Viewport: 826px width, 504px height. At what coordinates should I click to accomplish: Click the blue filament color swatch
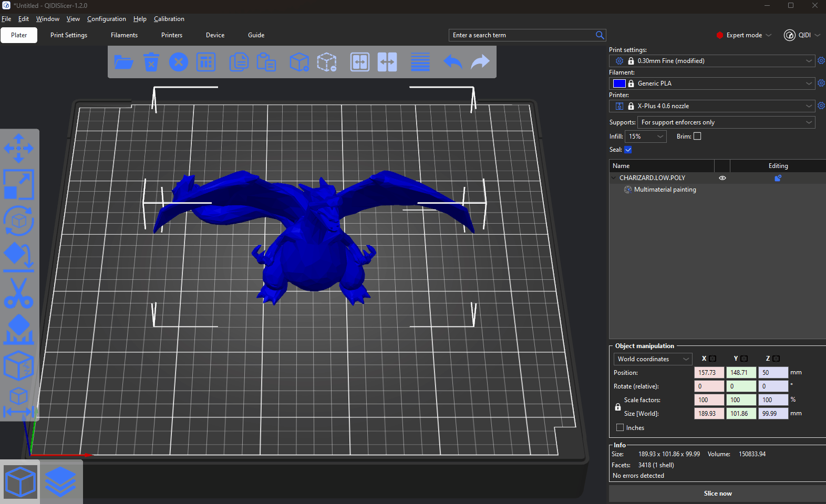[x=619, y=83]
